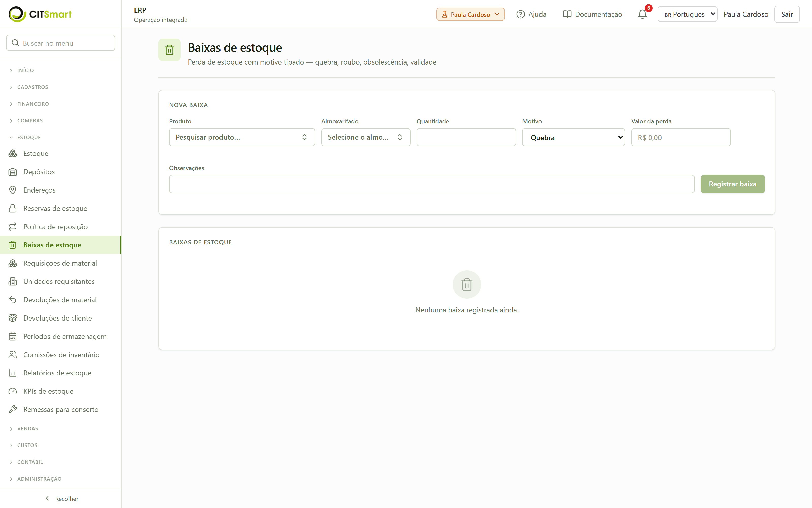Click the Valor da perda field

[681, 137]
